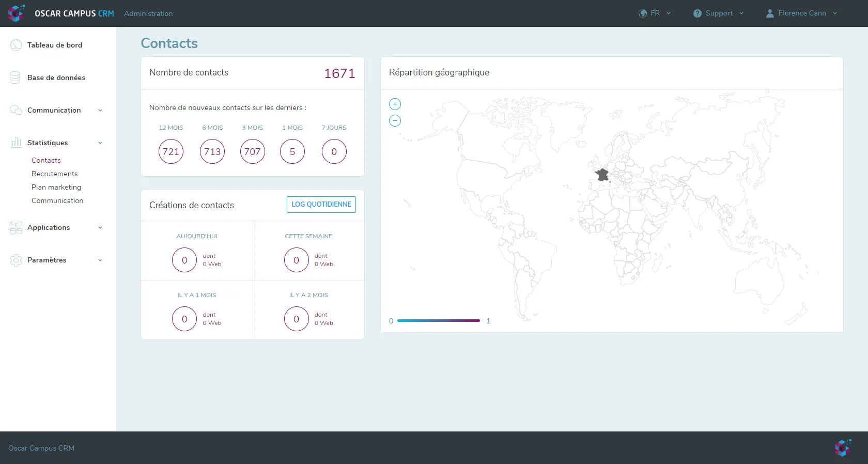Image resolution: width=868 pixels, height=464 pixels.
Task: Click the CETTE SEMAINE count circle
Action: [297, 260]
